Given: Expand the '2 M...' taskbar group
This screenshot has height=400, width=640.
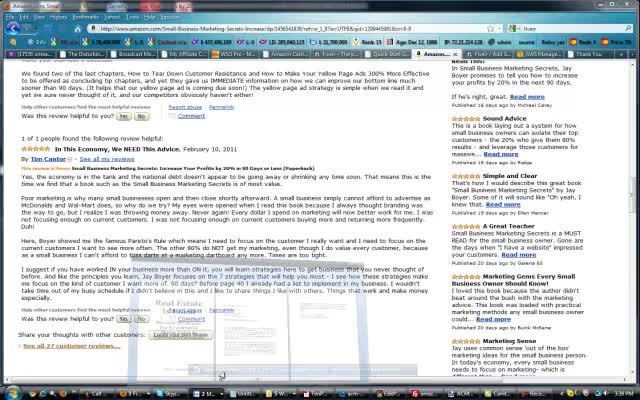Looking at the screenshot, I should pos(221,394).
